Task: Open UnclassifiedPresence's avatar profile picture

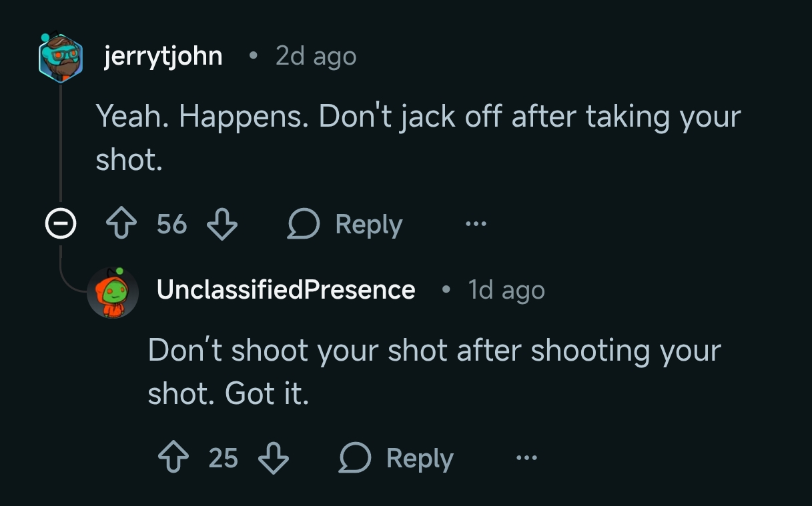Action: click(113, 292)
